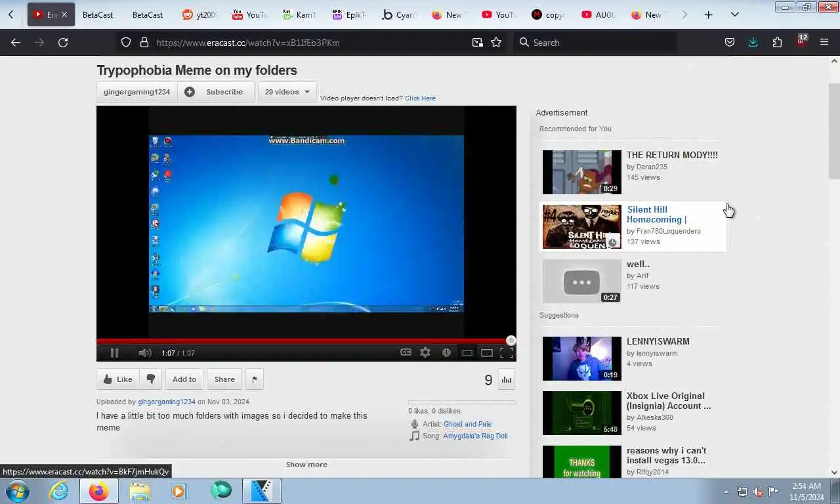Open THE RETURN MODY!!!! video thumbnail
The image size is (840, 504).
tap(581, 173)
